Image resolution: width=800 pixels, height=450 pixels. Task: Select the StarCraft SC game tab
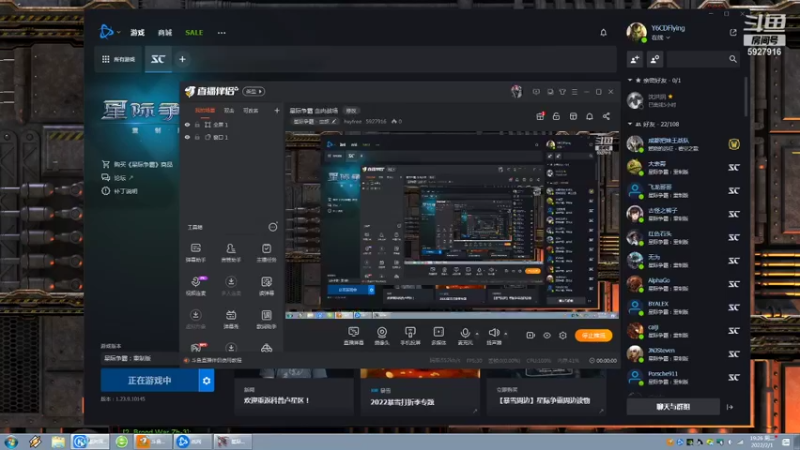158,59
